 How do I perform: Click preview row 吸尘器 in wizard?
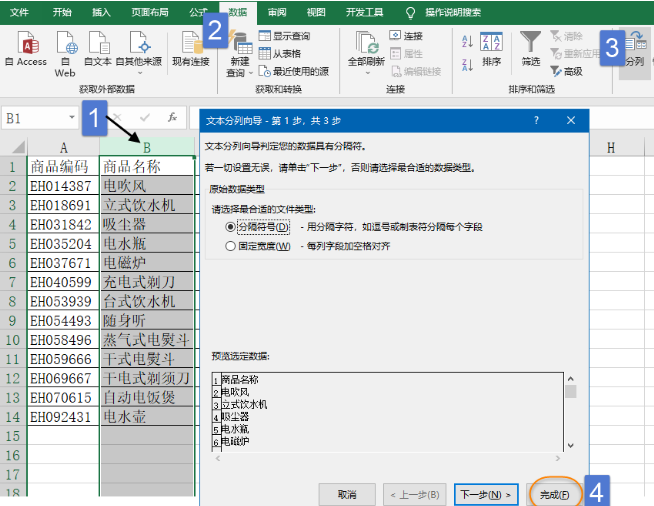click(x=235, y=416)
